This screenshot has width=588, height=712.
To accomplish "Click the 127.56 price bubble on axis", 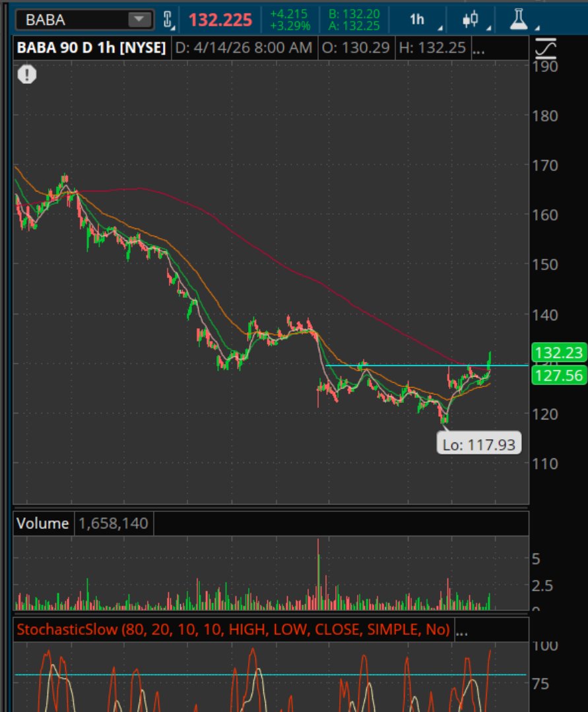I will [x=558, y=376].
